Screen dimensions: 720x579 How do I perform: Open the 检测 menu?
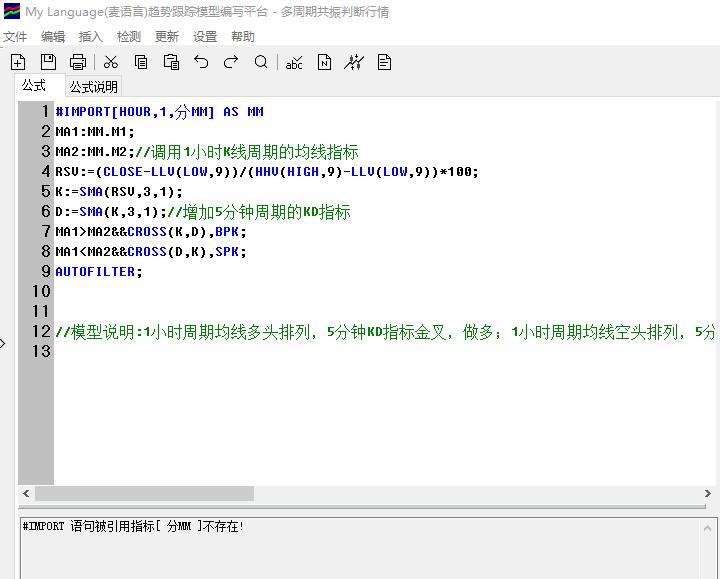(x=129, y=36)
